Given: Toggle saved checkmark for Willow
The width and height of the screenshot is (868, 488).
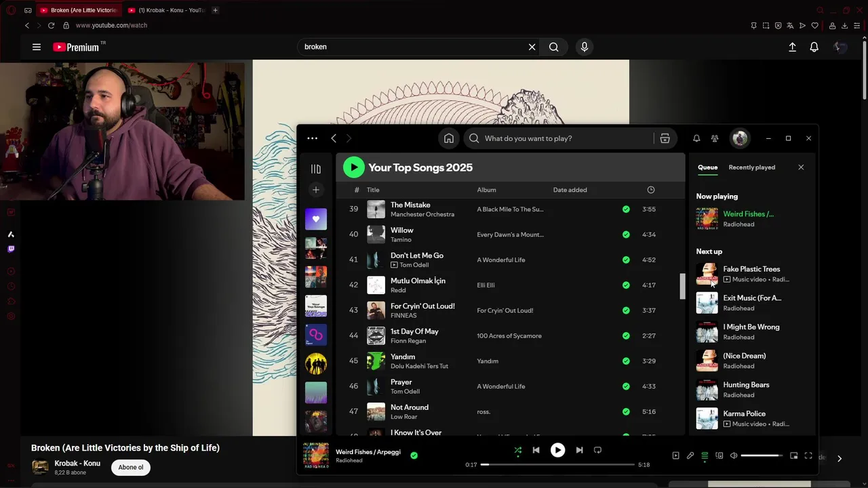Looking at the screenshot, I should [626, 235].
